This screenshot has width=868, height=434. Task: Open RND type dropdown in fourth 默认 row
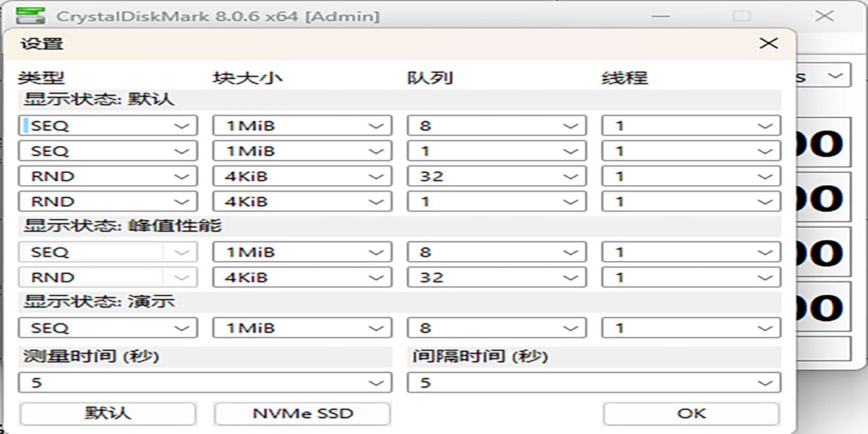pos(108,202)
